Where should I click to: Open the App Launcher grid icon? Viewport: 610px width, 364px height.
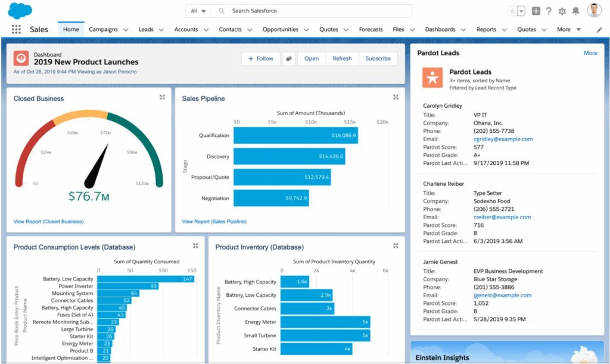(x=16, y=29)
